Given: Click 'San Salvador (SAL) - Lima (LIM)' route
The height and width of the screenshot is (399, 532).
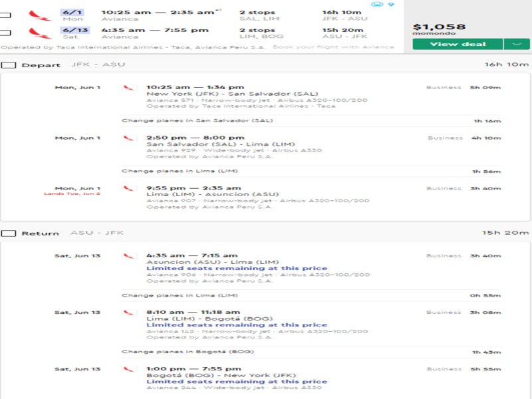Looking at the screenshot, I should coord(221,144).
